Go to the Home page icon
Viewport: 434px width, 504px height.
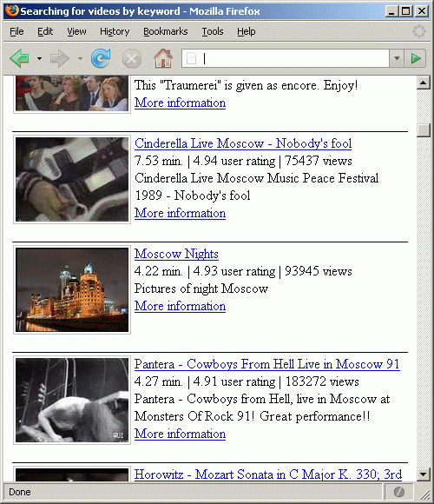(163, 58)
